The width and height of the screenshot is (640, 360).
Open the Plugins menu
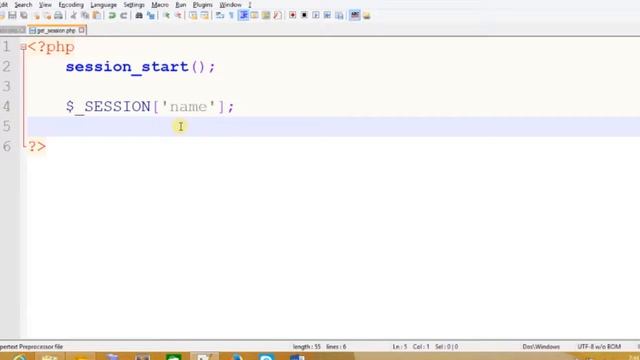pyautogui.click(x=202, y=5)
